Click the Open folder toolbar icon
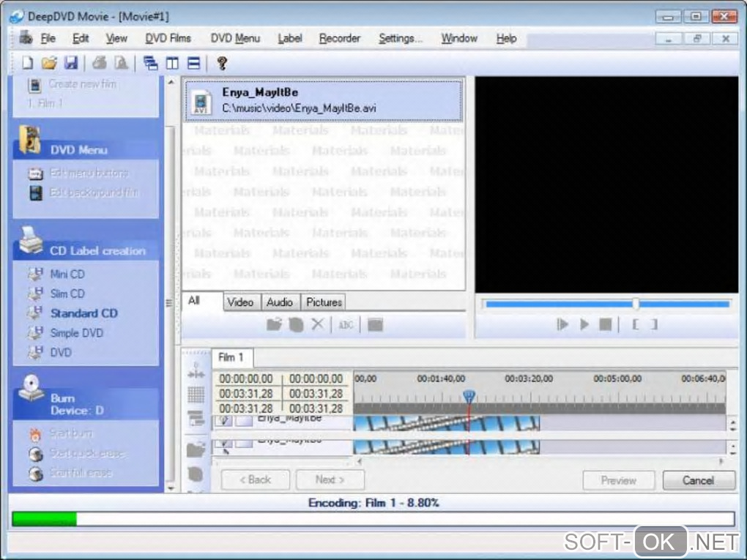747x560 pixels. point(49,63)
